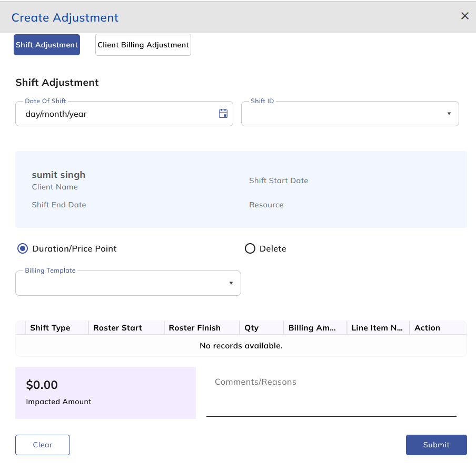Open the Date Of Shift calendar picker
This screenshot has height=471, width=476.
(223, 114)
